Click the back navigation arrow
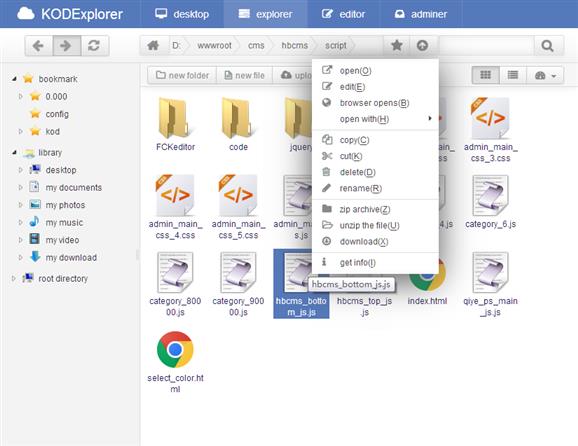This screenshot has height=446, width=578. tap(39, 46)
